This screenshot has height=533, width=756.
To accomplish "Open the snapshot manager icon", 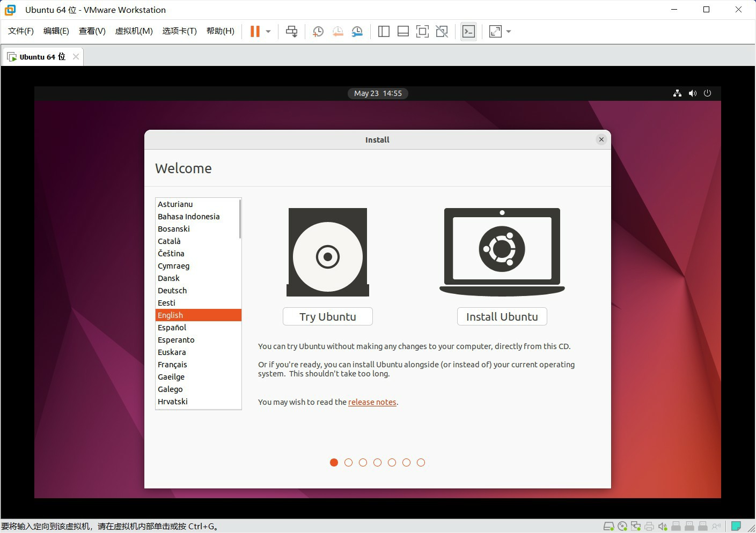I will click(357, 32).
